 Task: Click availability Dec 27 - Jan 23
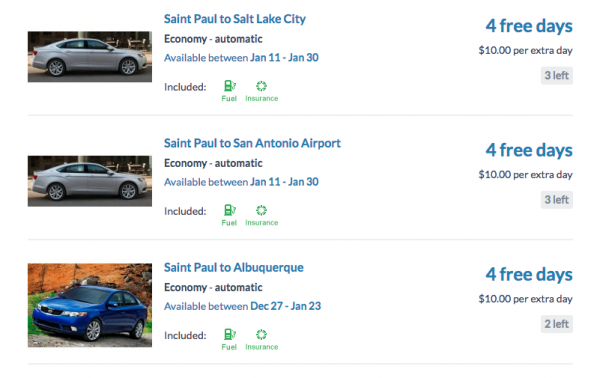tap(285, 306)
